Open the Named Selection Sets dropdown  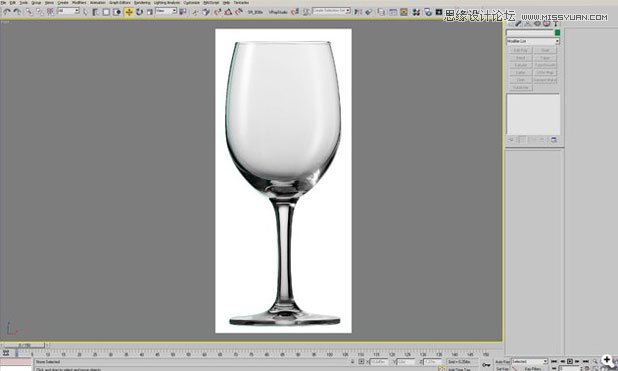331,11
